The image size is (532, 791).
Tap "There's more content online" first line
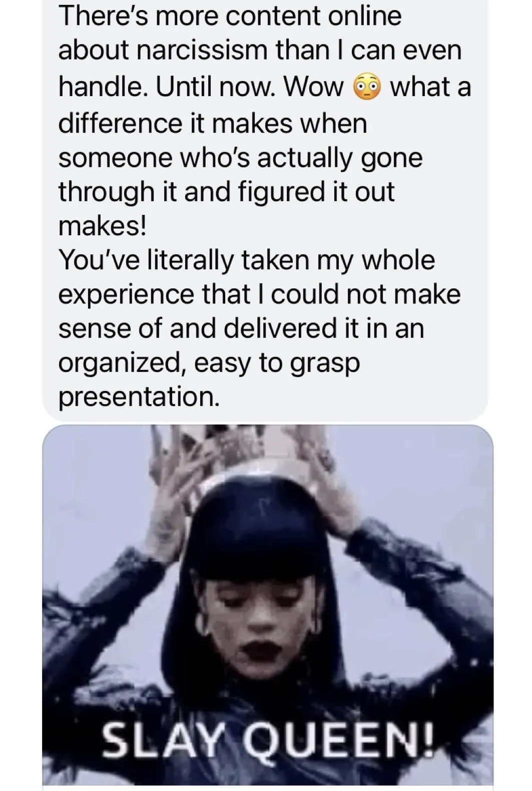tap(230, 17)
